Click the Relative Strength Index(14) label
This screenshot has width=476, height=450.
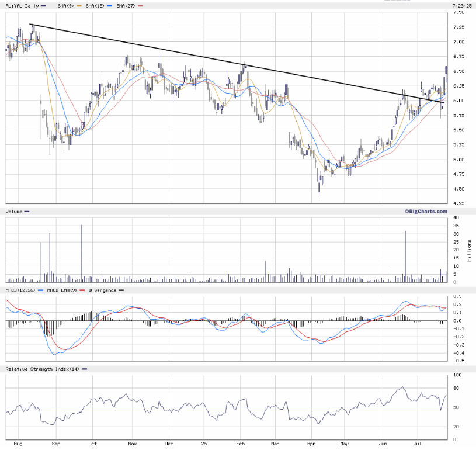coord(40,369)
